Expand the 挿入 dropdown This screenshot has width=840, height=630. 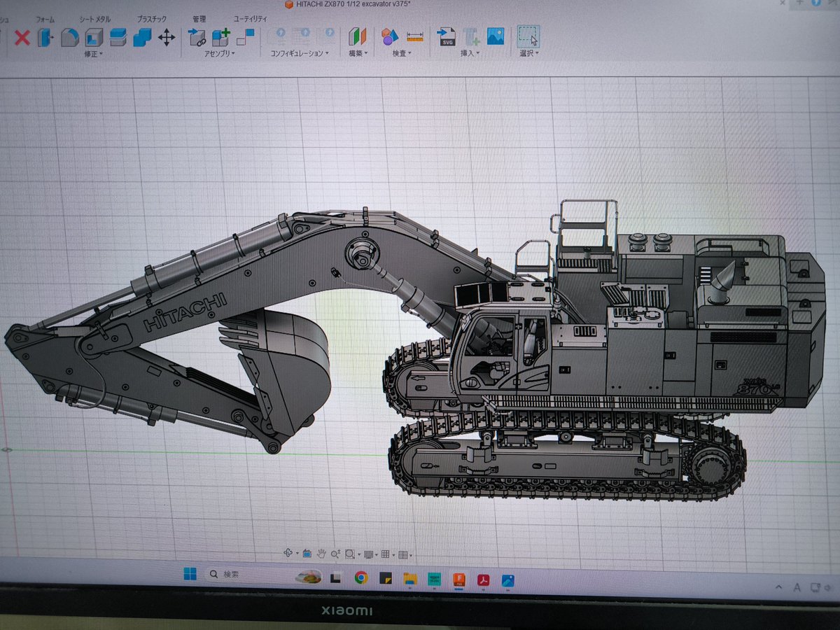coord(470,53)
